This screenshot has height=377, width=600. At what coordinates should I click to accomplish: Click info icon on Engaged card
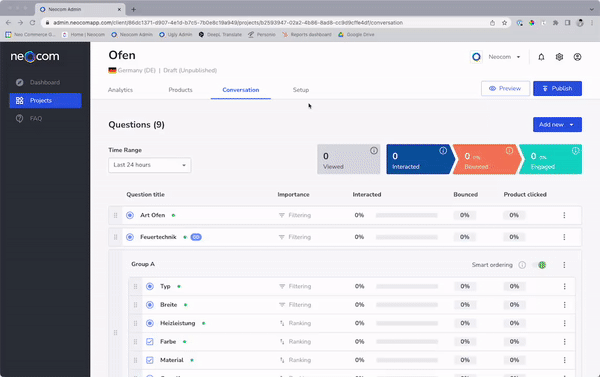[575, 151]
